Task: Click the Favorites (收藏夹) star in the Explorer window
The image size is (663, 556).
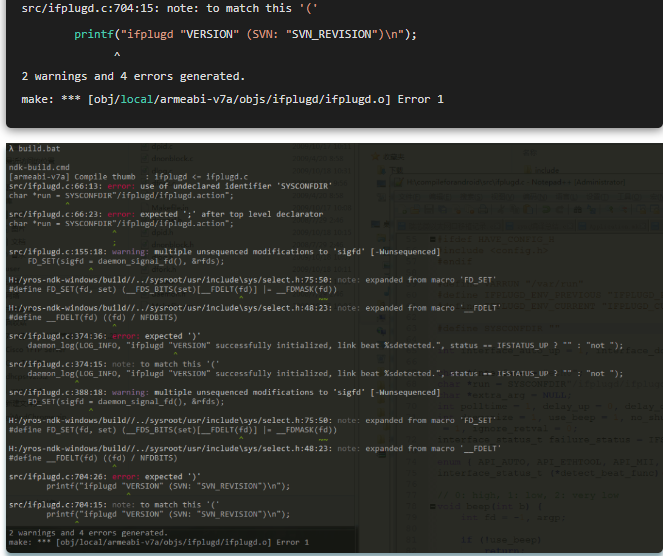Action: pos(375,157)
